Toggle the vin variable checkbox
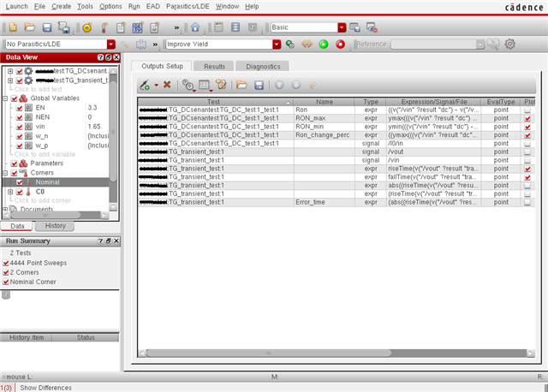 pyautogui.click(x=20, y=127)
